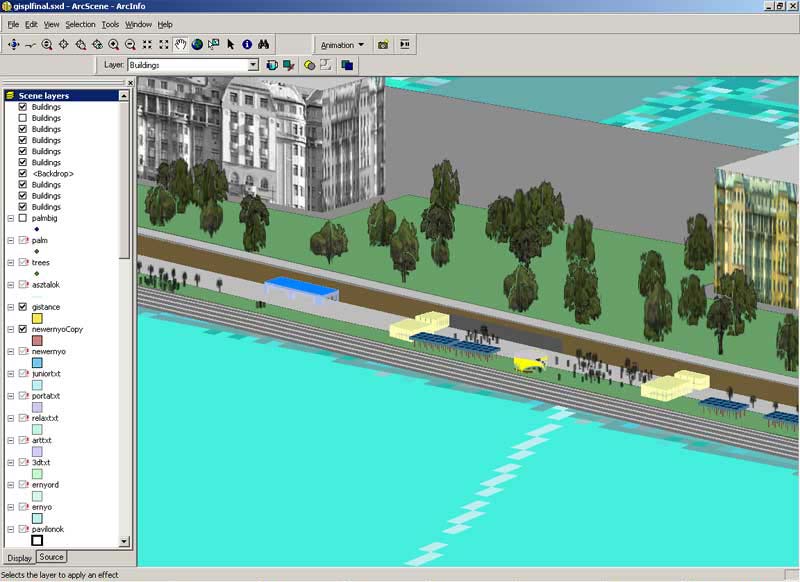Toggle the gistance layer visibility
800x582 pixels.
point(23,307)
